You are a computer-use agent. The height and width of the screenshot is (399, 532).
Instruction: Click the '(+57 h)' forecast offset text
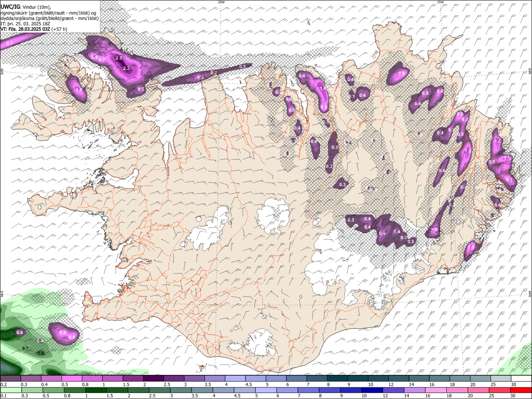(59, 29)
